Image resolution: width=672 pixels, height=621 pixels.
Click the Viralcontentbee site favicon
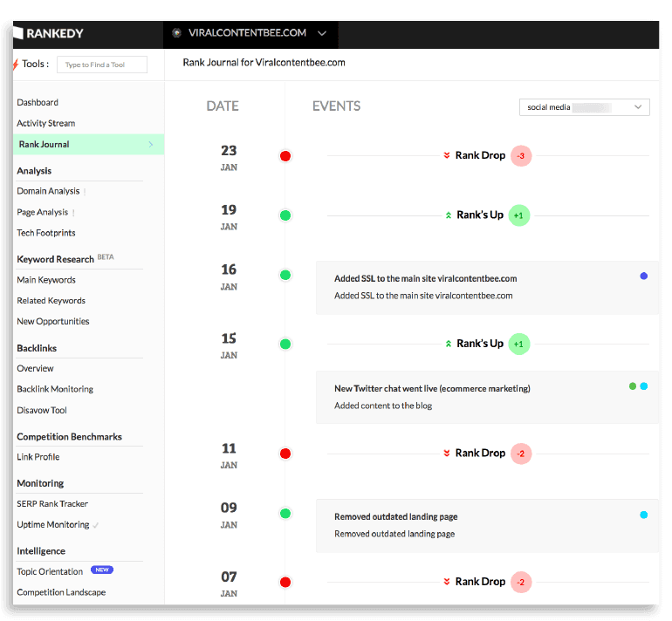[x=176, y=33]
